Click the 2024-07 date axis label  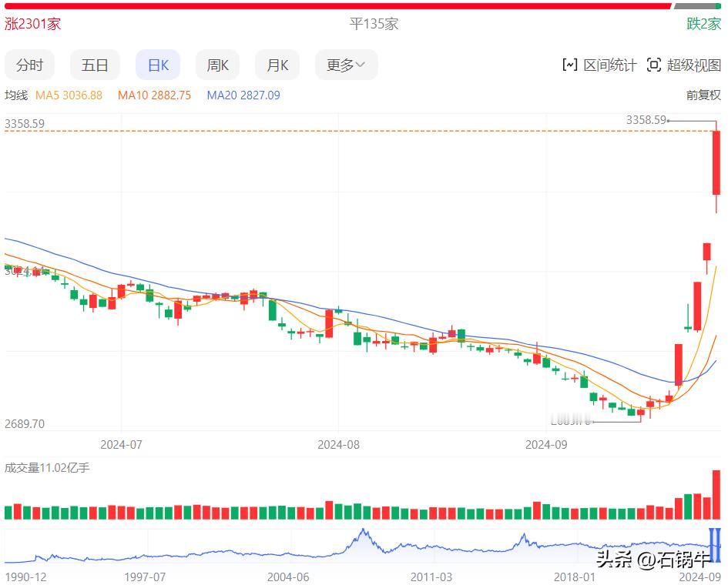click(121, 444)
